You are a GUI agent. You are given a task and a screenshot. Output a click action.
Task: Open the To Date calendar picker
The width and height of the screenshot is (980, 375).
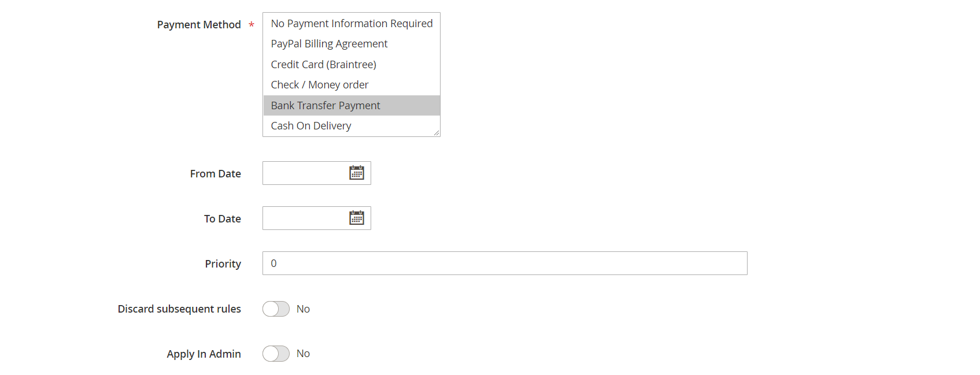point(357,218)
